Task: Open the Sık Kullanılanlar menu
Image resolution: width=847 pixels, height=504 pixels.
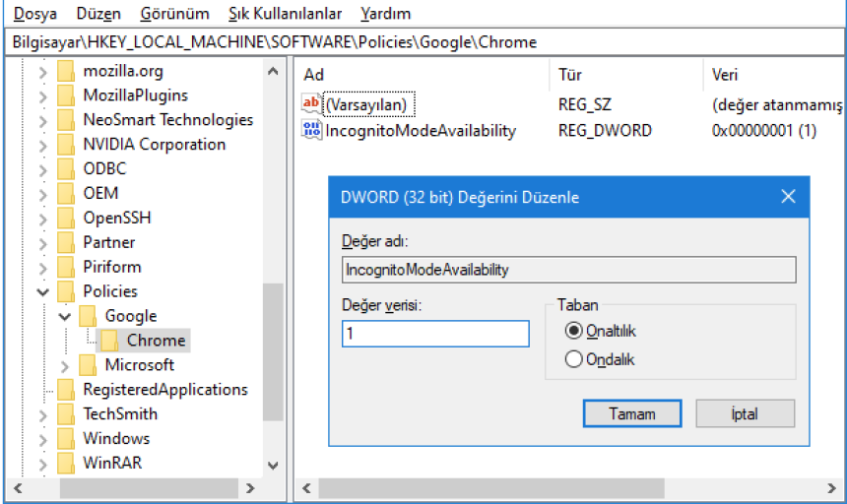Action: point(285,14)
